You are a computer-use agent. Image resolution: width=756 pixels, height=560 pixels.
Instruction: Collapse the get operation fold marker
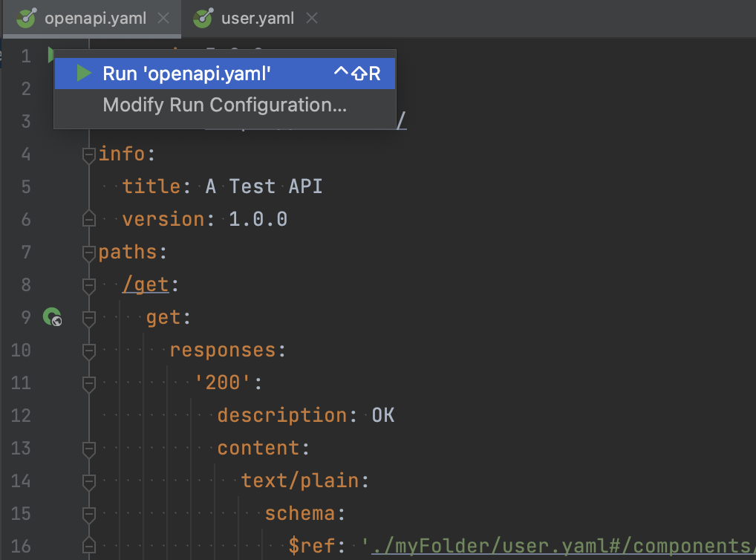pos(88,319)
